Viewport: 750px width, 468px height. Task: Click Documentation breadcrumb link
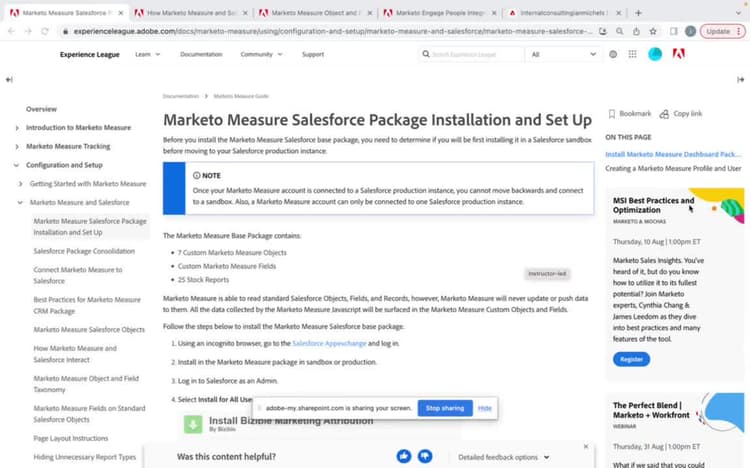tap(180, 96)
